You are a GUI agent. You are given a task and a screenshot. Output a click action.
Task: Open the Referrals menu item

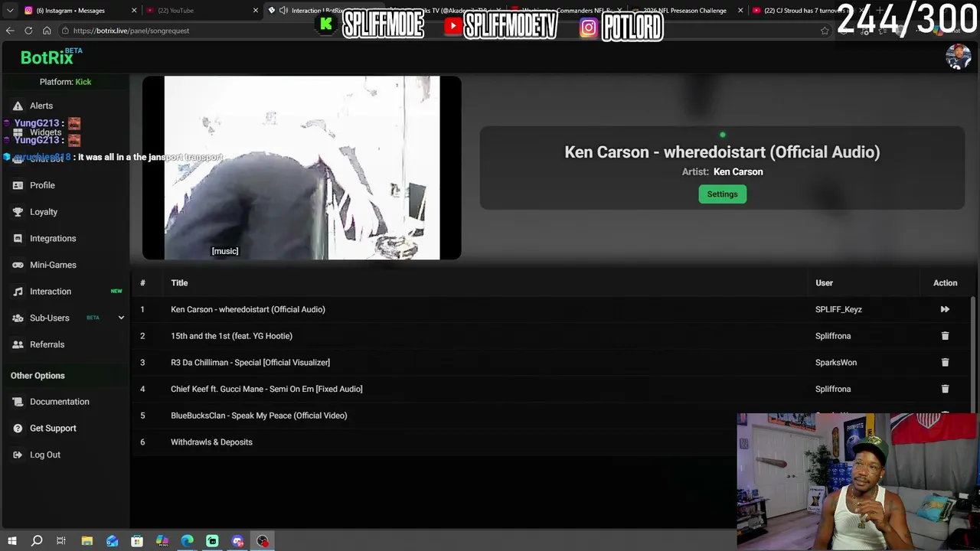47,344
